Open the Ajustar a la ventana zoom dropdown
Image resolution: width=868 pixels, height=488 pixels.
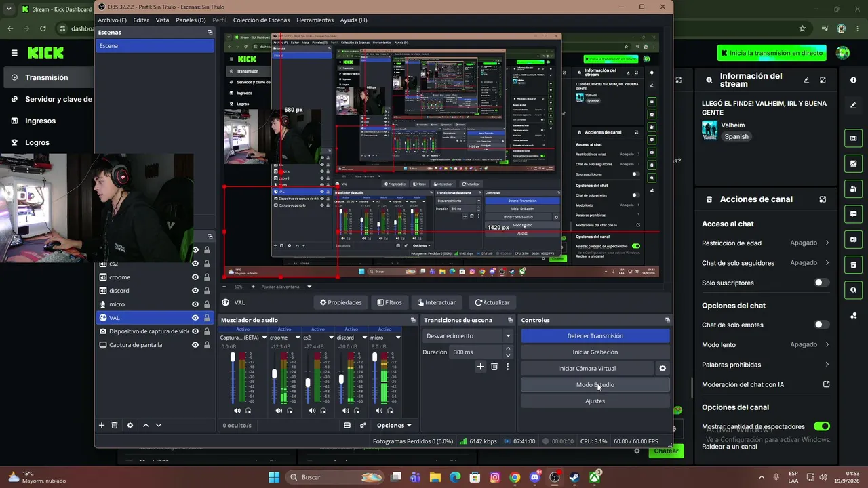[287, 287]
